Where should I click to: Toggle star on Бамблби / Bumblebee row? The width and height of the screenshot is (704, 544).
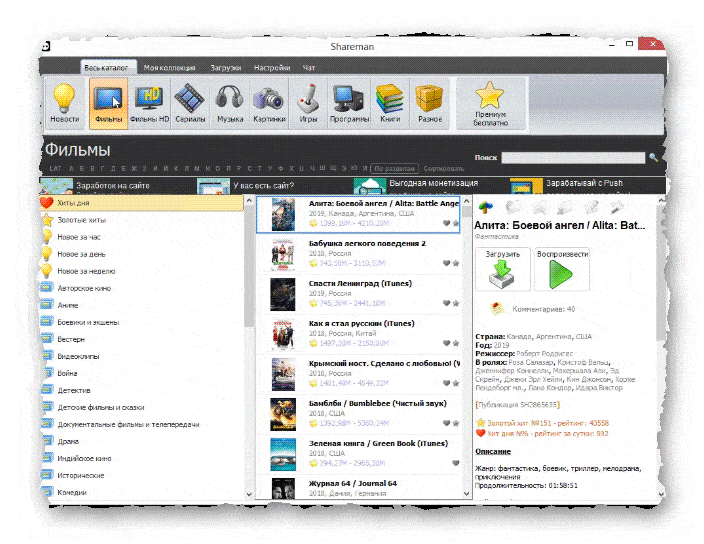point(456,423)
